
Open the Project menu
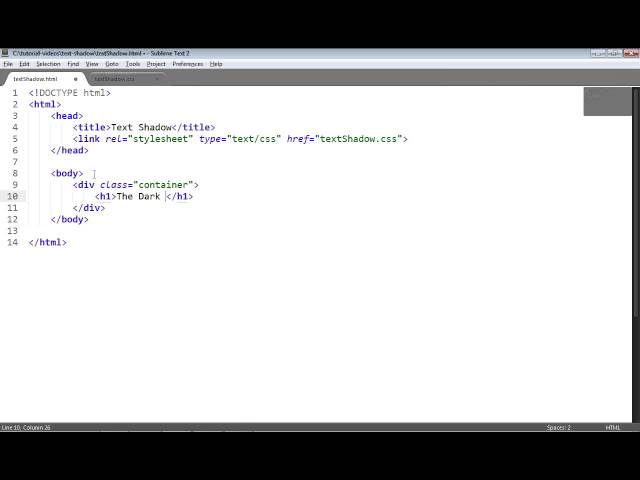(156, 64)
